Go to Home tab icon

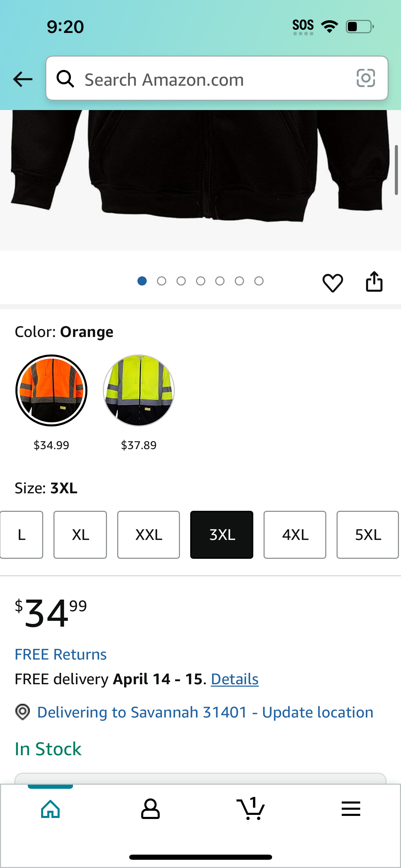(x=50, y=809)
